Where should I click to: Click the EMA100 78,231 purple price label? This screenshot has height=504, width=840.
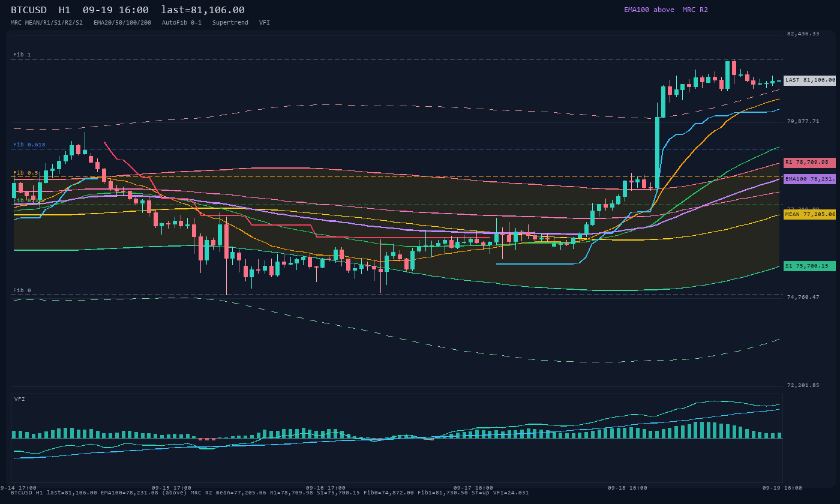(x=809, y=179)
